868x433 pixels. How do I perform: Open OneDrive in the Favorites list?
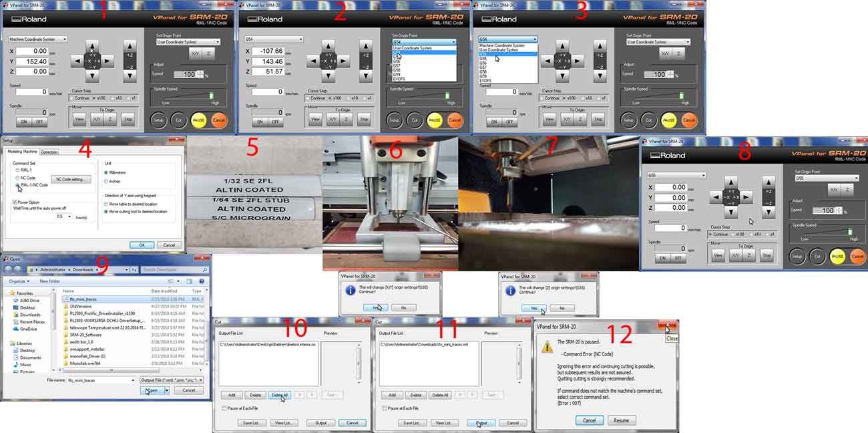[x=27, y=329]
